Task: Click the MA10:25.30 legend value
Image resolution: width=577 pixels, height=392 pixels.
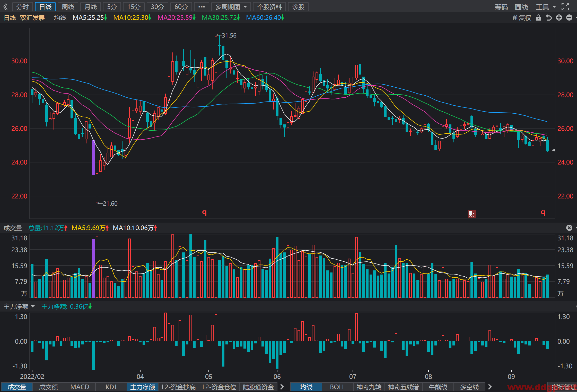Action: pyautogui.click(x=132, y=17)
